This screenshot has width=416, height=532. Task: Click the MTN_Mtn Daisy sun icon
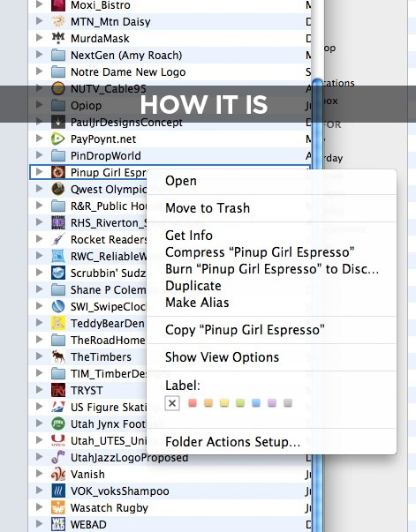click(58, 22)
